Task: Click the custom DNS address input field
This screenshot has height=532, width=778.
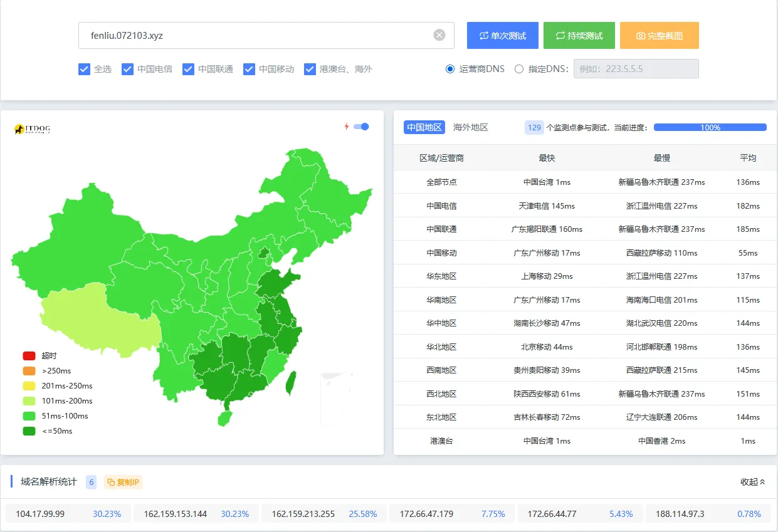Action: pyautogui.click(x=636, y=69)
